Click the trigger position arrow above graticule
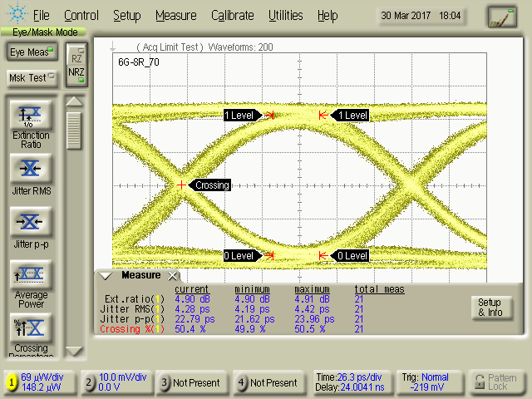The image size is (532, 399). (113, 47)
